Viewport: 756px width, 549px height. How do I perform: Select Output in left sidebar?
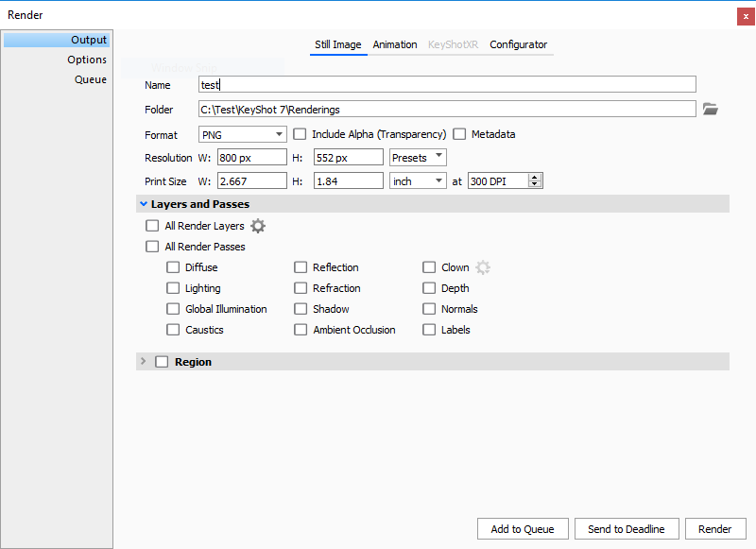pyautogui.click(x=57, y=40)
